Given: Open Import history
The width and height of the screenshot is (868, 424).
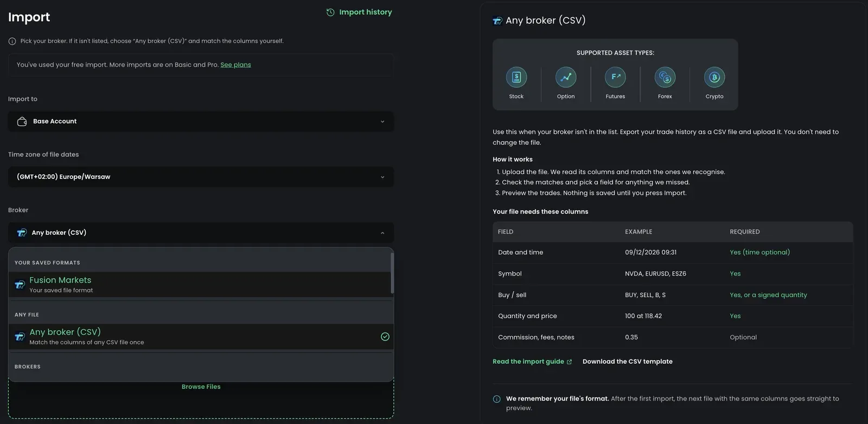Looking at the screenshot, I should 359,12.
